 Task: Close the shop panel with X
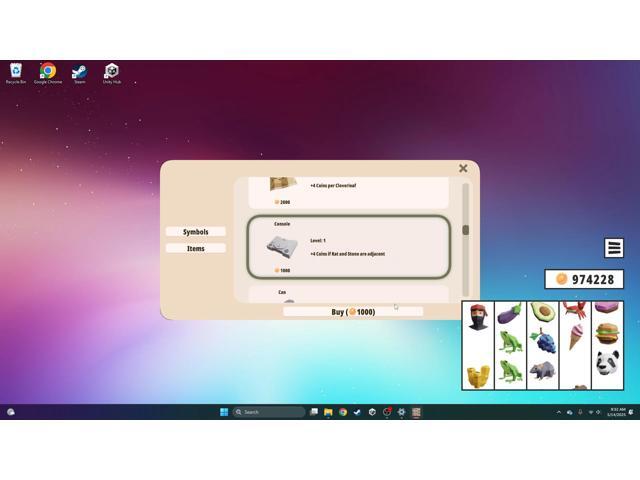(x=463, y=169)
